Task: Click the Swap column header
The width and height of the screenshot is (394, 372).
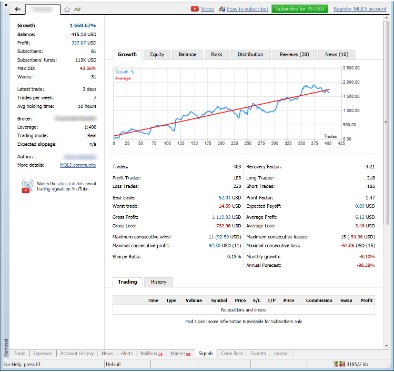Action: [346, 300]
